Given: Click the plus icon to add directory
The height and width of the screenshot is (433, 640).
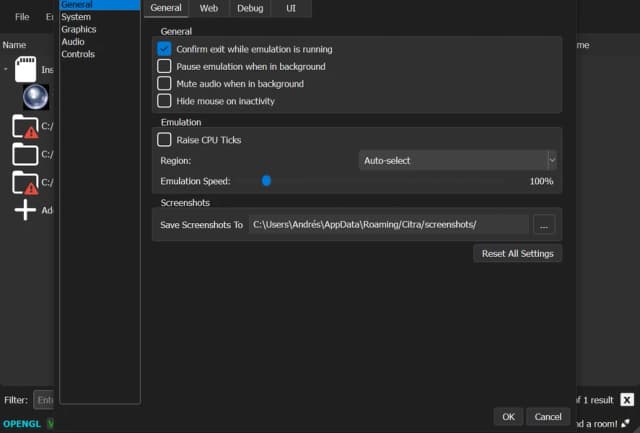Looking at the screenshot, I should tap(25, 210).
